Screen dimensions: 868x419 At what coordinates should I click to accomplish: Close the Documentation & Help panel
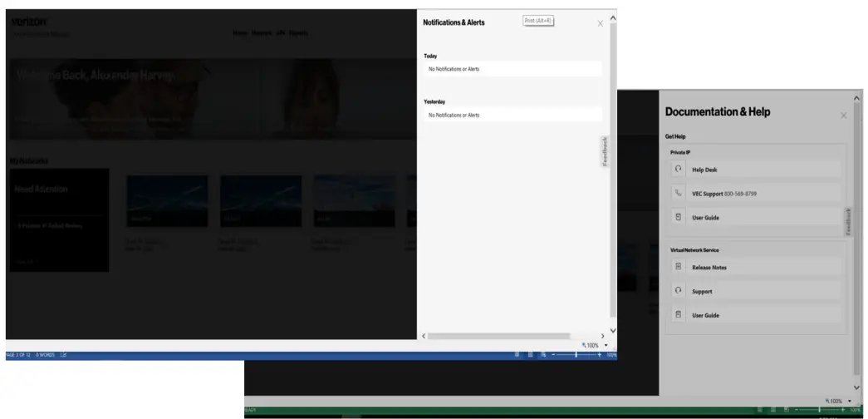[844, 116]
